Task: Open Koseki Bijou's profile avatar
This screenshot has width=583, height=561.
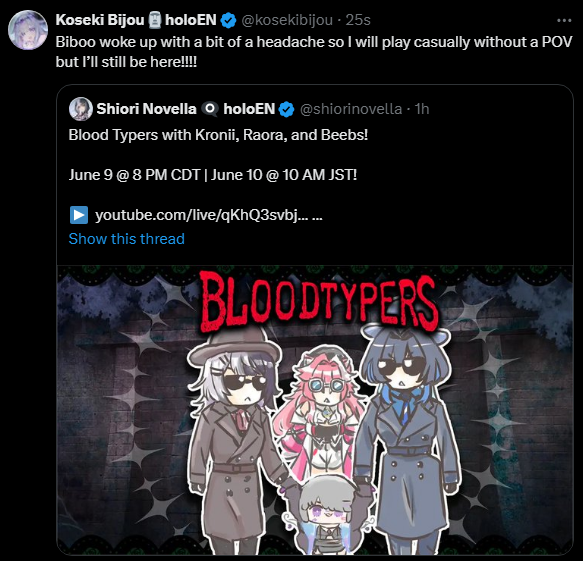Action: pyautogui.click(x=28, y=30)
